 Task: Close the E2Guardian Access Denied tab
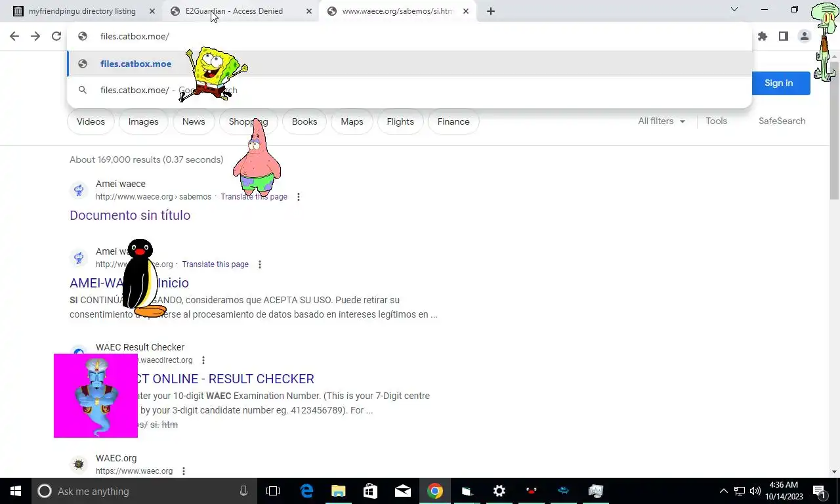309,11
